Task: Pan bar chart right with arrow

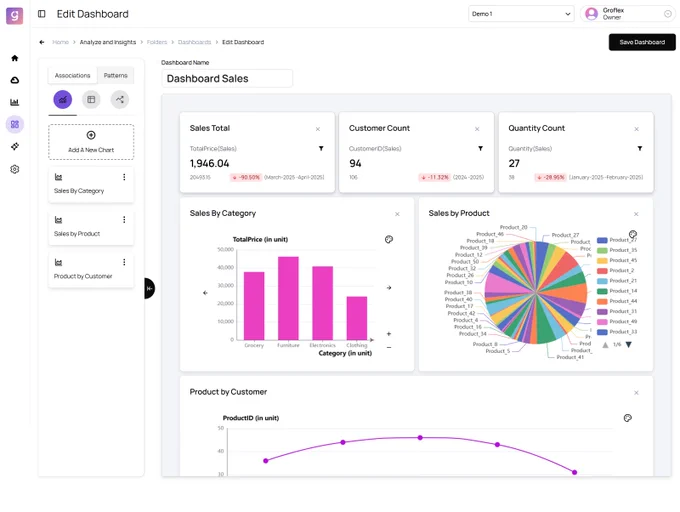Action: click(389, 287)
